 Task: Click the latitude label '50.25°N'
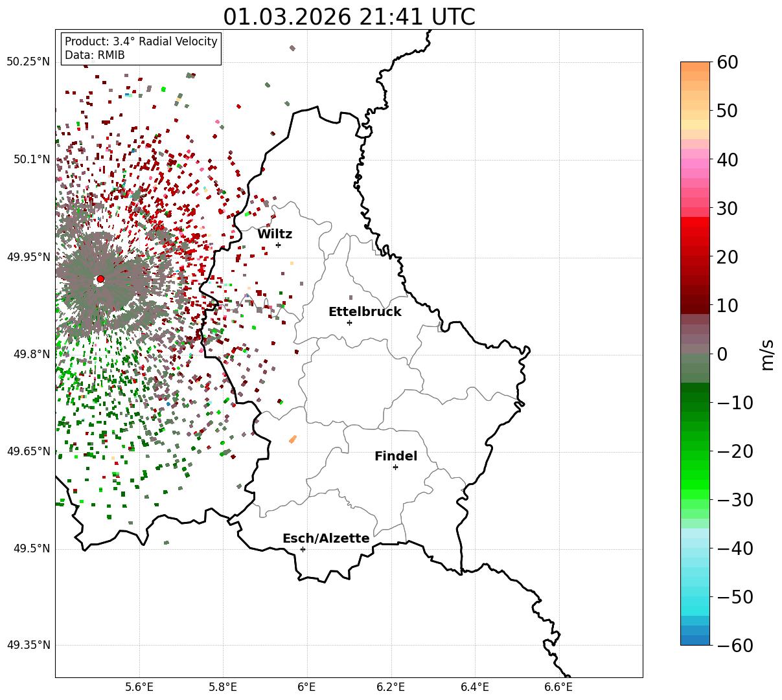(28, 62)
